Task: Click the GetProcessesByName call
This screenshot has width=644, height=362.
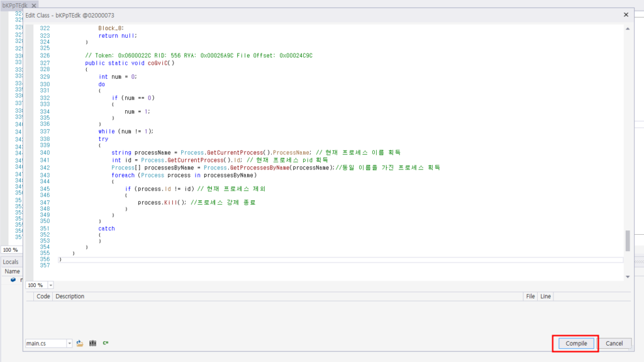Action: (x=260, y=168)
